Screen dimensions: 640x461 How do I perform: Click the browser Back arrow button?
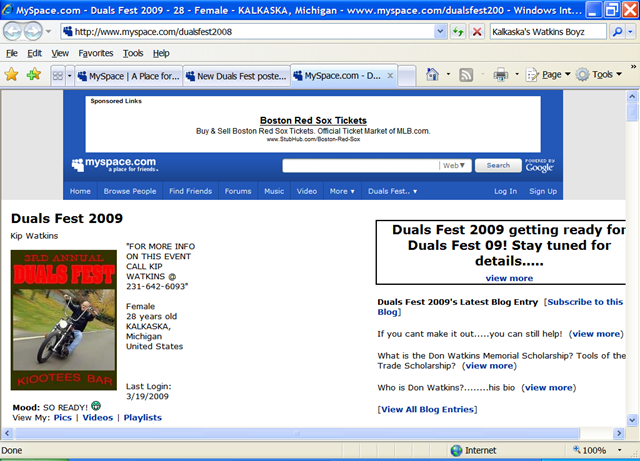click(x=15, y=31)
